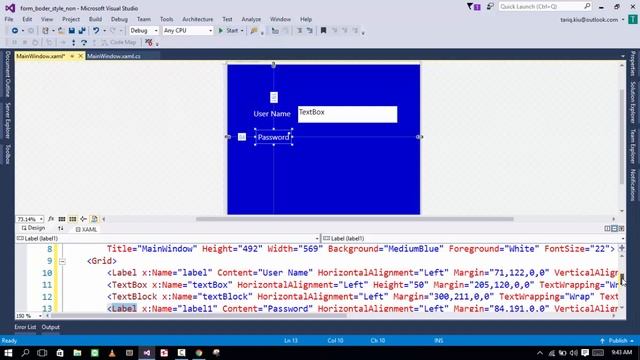Open the Solution Explorer side tab
Screen dimensions: 640x360
point(633,102)
